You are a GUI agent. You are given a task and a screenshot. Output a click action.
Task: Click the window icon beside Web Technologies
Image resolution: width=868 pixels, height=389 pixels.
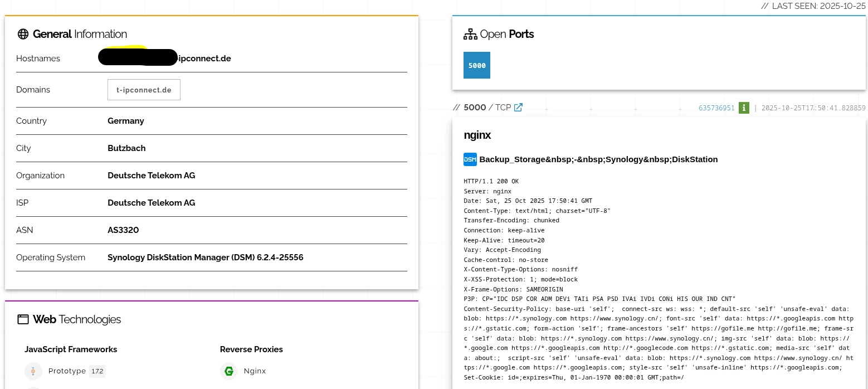point(23,319)
